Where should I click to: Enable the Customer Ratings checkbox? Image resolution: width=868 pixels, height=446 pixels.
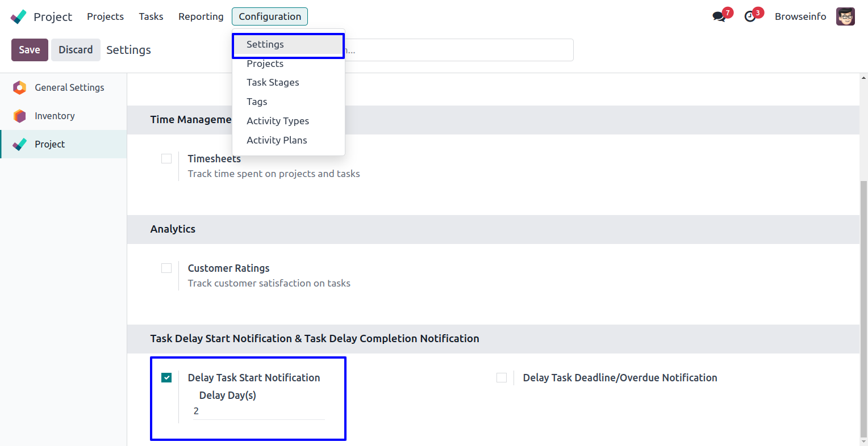tap(166, 268)
